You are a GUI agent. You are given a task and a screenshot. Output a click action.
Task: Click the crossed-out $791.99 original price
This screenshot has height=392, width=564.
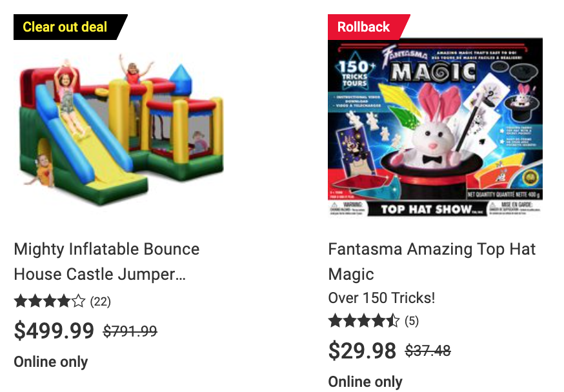click(x=130, y=331)
